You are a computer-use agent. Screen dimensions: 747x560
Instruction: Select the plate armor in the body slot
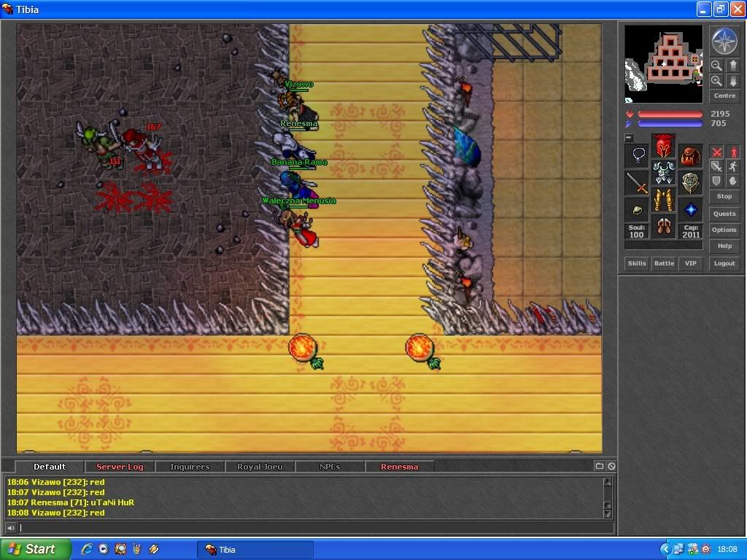tap(664, 173)
